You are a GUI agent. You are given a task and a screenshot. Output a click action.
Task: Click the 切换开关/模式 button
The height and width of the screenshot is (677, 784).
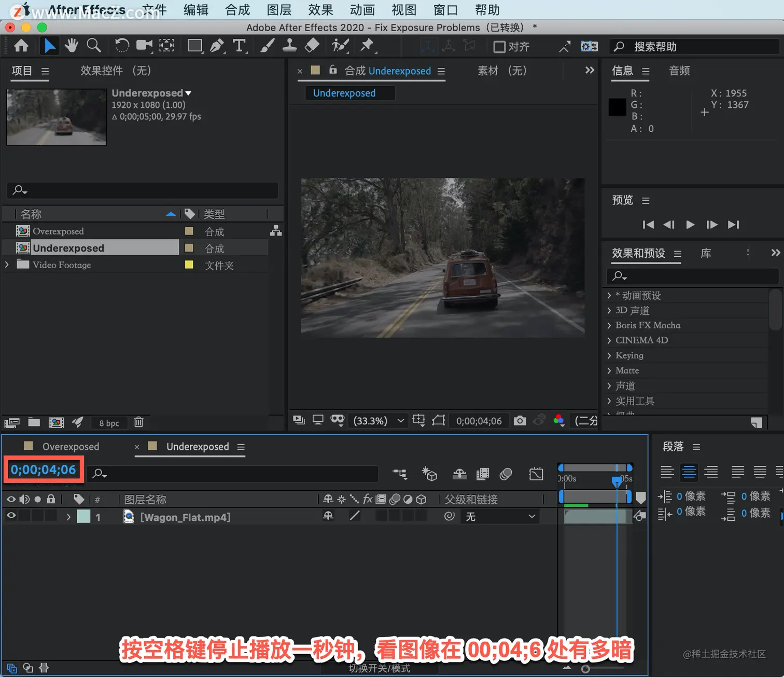point(380,668)
